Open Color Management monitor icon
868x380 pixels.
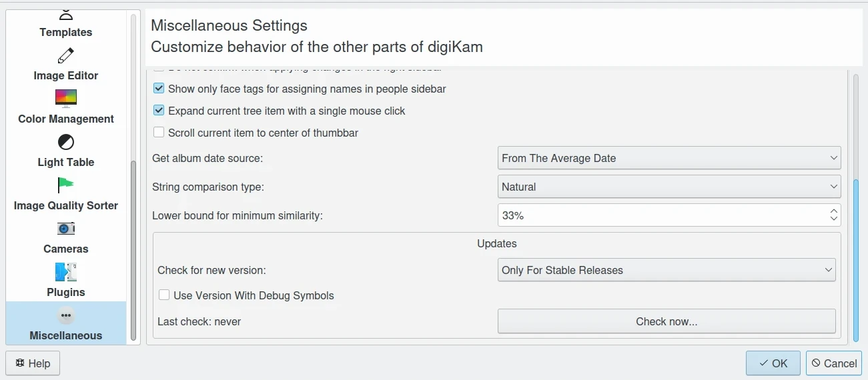coord(66,99)
